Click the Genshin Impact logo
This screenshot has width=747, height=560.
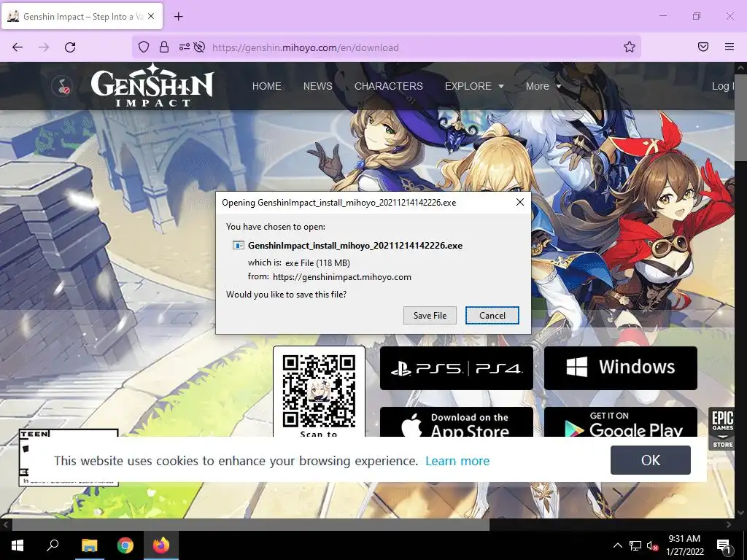pyautogui.click(x=152, y=86)
